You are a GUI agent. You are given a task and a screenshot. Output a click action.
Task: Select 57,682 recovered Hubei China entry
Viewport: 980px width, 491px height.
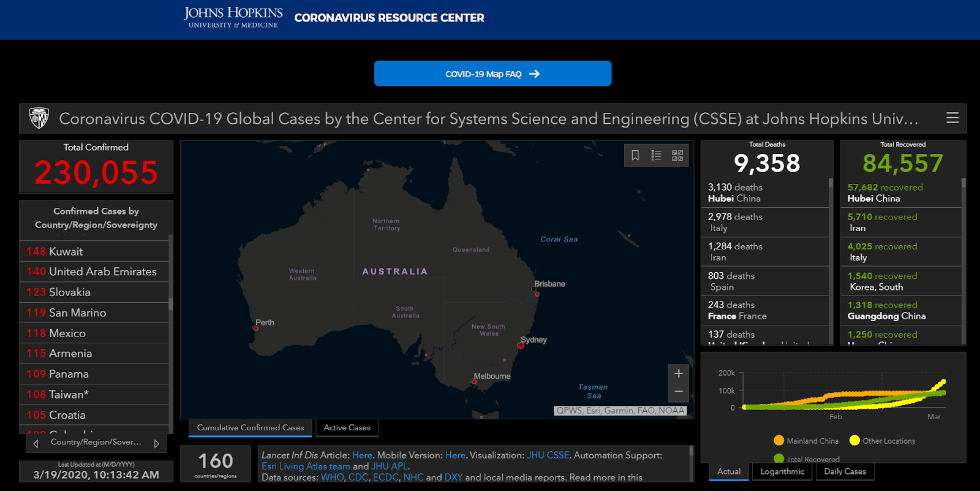pyautogui.click(x=901, y=192)
